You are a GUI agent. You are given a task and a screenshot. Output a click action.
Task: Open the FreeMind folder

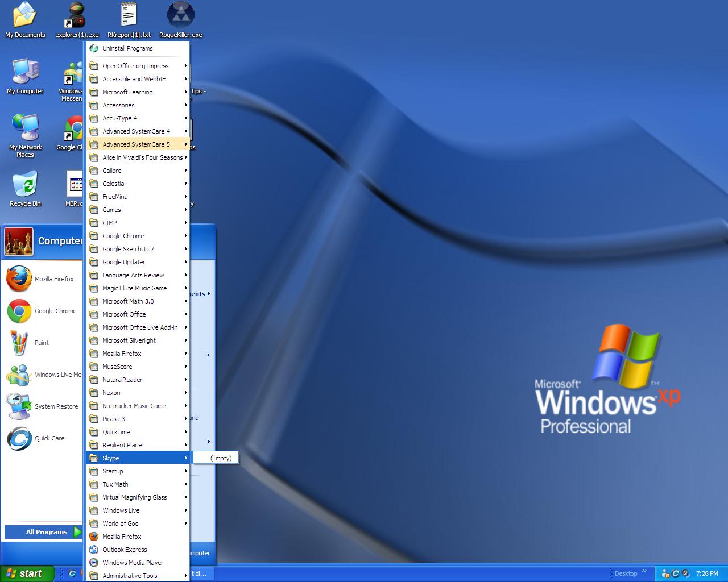click(x=138, y=197)
